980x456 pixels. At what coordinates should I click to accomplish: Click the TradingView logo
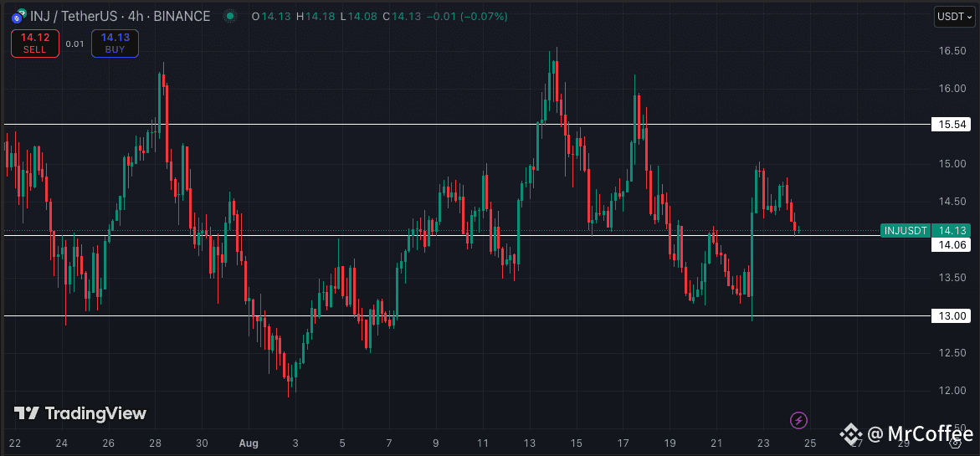(x=80, y=412)
